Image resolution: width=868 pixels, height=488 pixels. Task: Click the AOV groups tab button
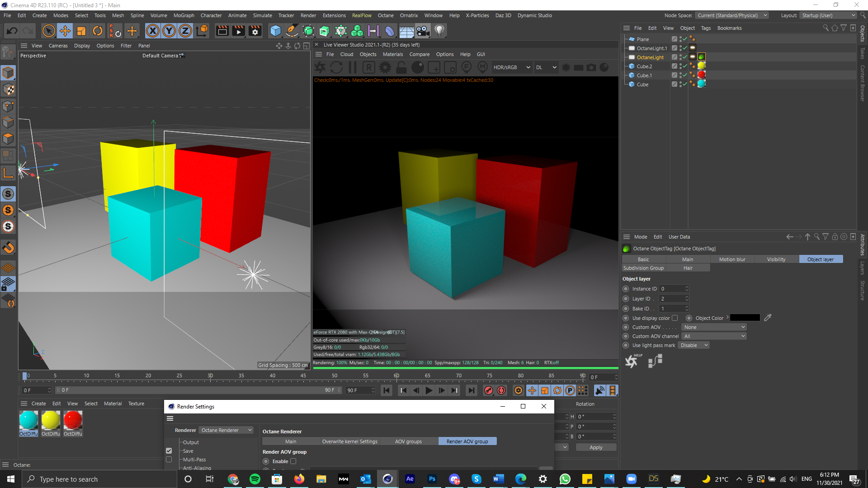408,441
